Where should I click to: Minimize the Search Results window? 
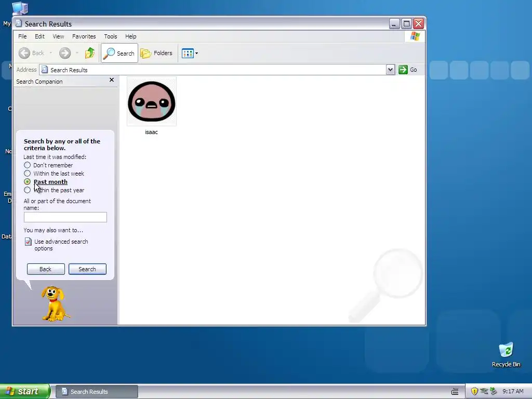click(x=394, y=24)
